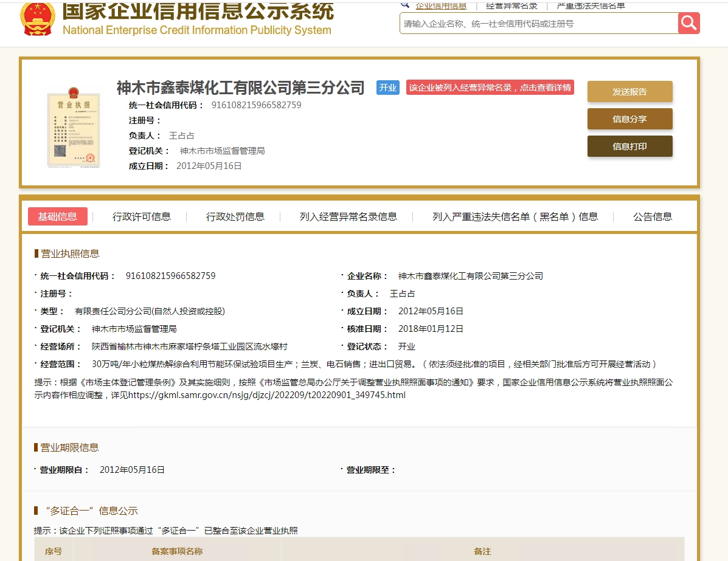
Task: Select the 企业信用信息 search category
Action: 441,5
